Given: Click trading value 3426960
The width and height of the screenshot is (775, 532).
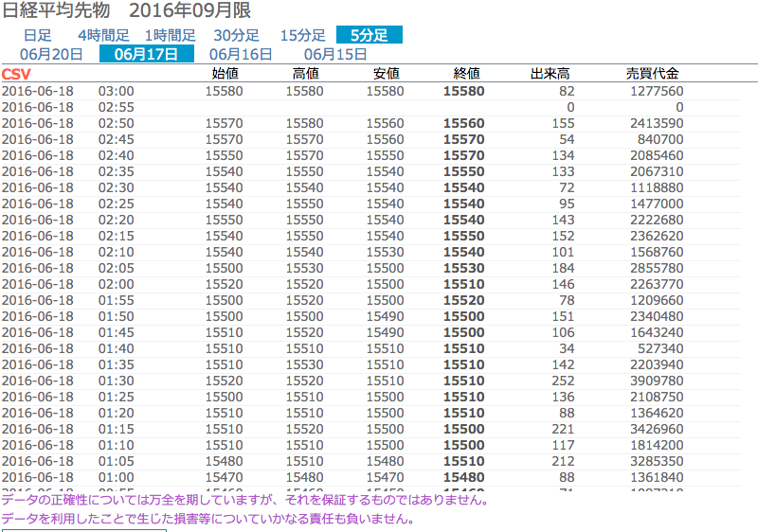Looking at the screenshot, I should pyautogui.click(x=657, y=429).
